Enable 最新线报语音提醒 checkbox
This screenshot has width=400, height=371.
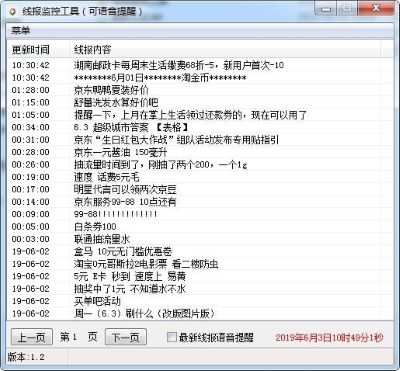click(x=172, y=337)
